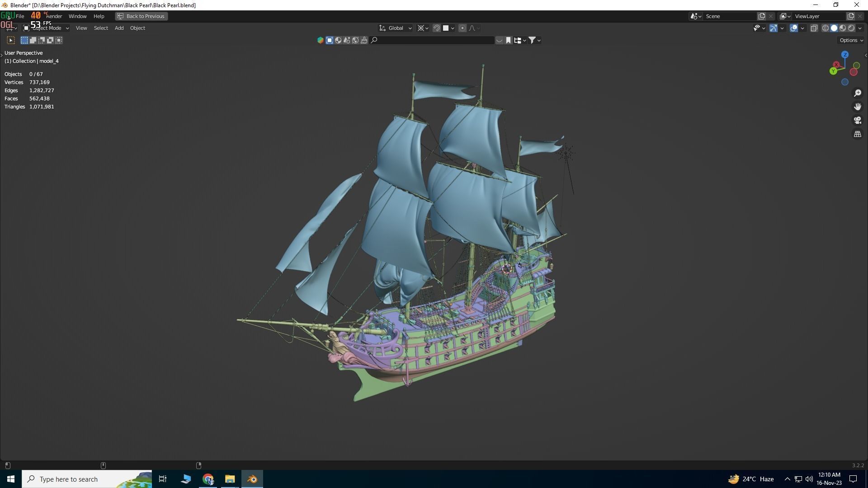Open File Explorer from the taskbar
This screenshot has width=868, height=488.
pyautogui.click(x=230, y=479)
